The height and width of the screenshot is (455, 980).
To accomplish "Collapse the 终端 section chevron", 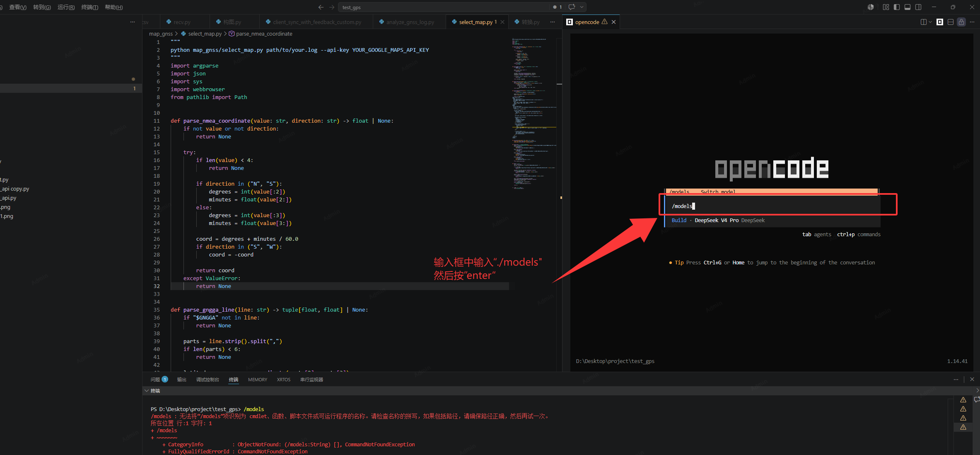I will (147, 390).
